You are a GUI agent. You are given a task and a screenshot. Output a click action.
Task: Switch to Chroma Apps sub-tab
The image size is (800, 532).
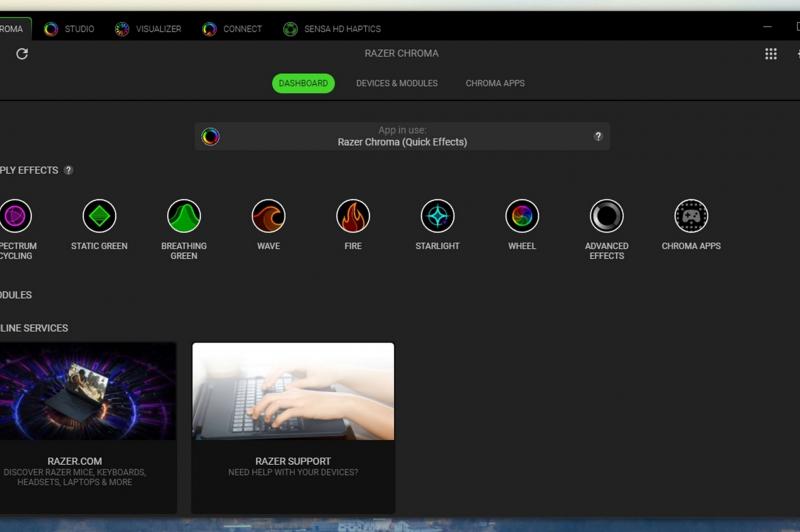(495, 83)
